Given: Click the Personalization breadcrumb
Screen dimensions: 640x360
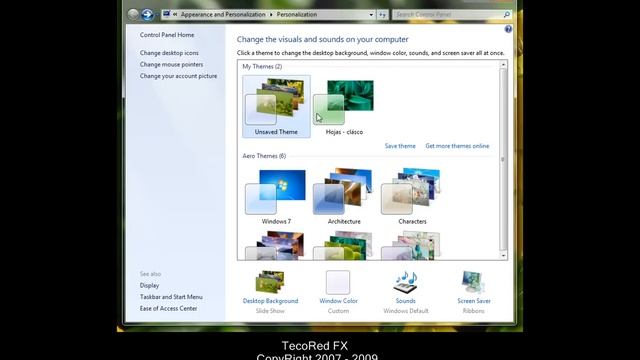Looking at the screenshot, I should 297,14.
